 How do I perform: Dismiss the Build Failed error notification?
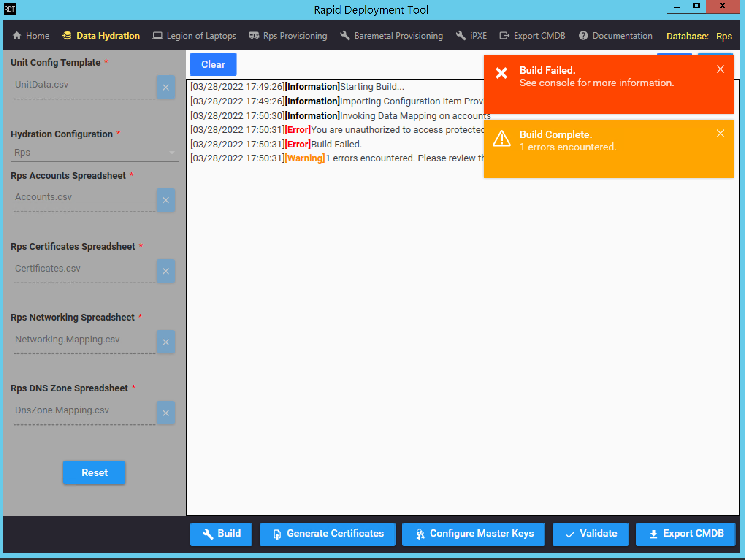coord(720,69)
